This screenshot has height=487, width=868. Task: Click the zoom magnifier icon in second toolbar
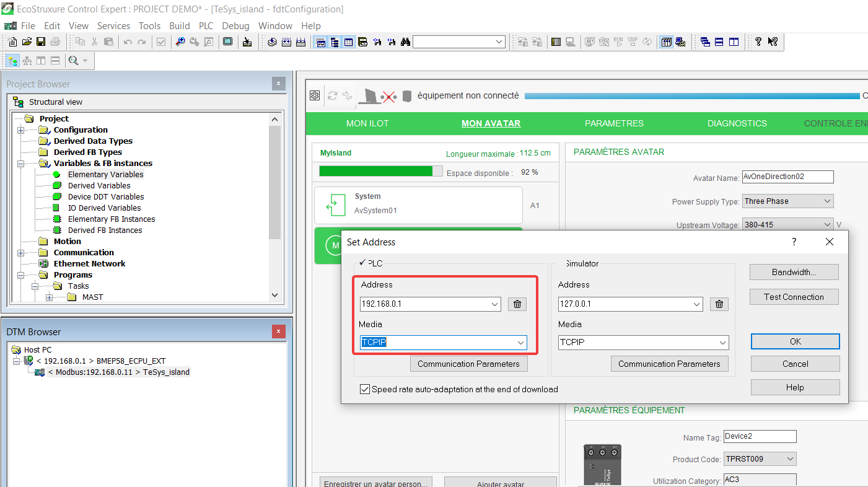[x=74, y=61]
